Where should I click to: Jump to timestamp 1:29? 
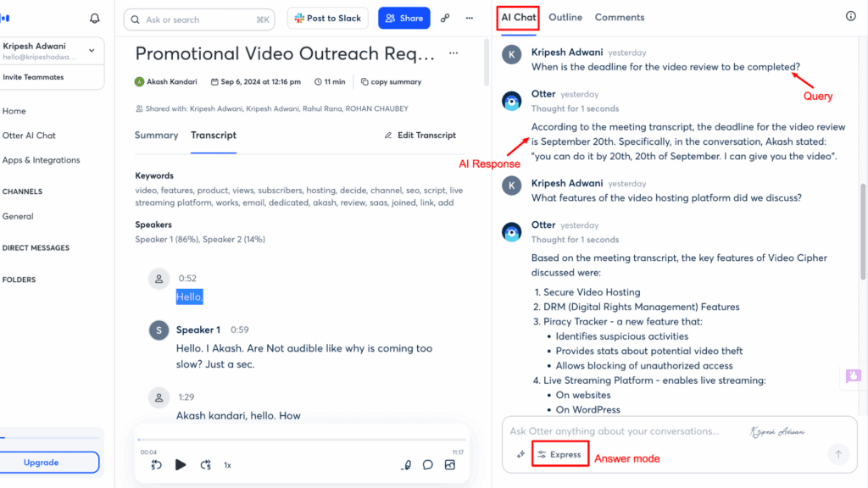(x=186, y=397)
